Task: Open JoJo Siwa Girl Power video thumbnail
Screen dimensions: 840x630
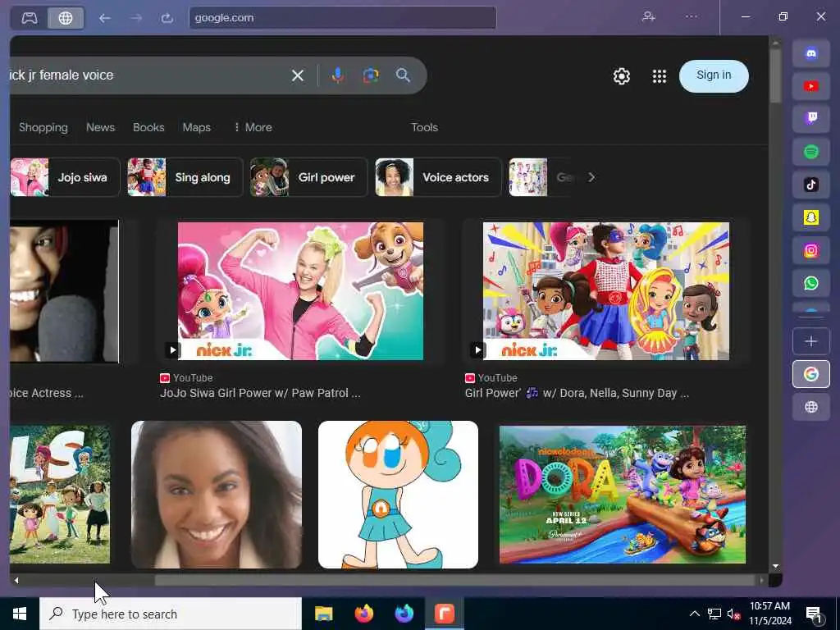Action: pyautogui.click(x=300, y=291)
